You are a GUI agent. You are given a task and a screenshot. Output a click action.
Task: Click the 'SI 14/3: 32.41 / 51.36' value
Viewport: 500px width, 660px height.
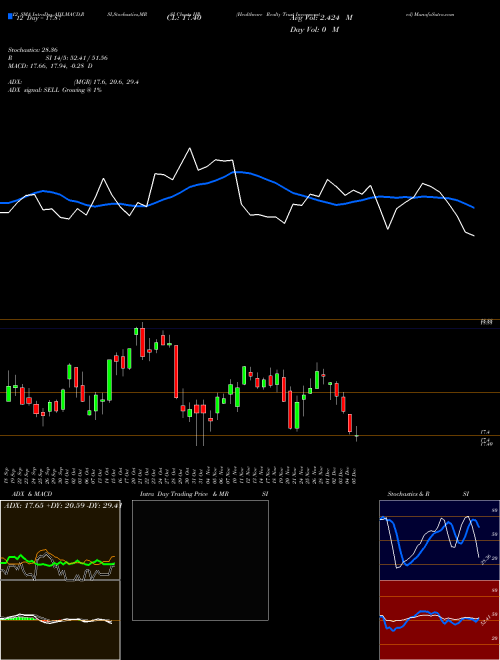coord(77,58)
